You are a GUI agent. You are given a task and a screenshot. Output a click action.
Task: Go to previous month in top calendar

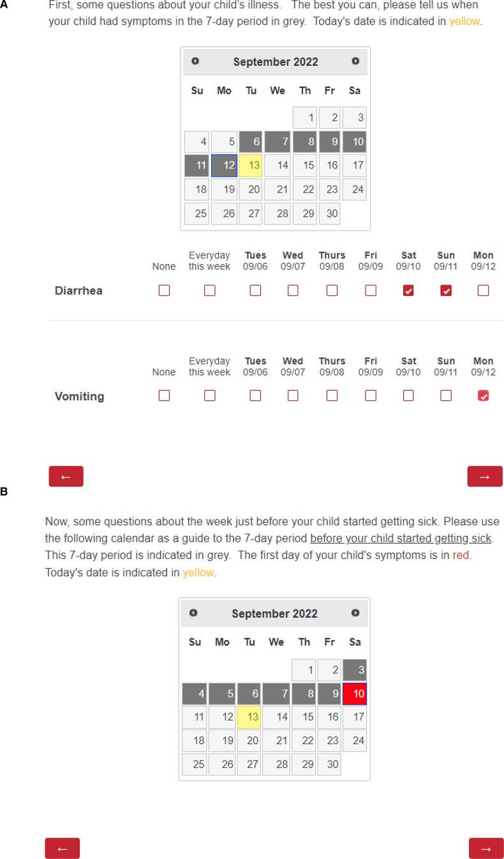point(195,61)
